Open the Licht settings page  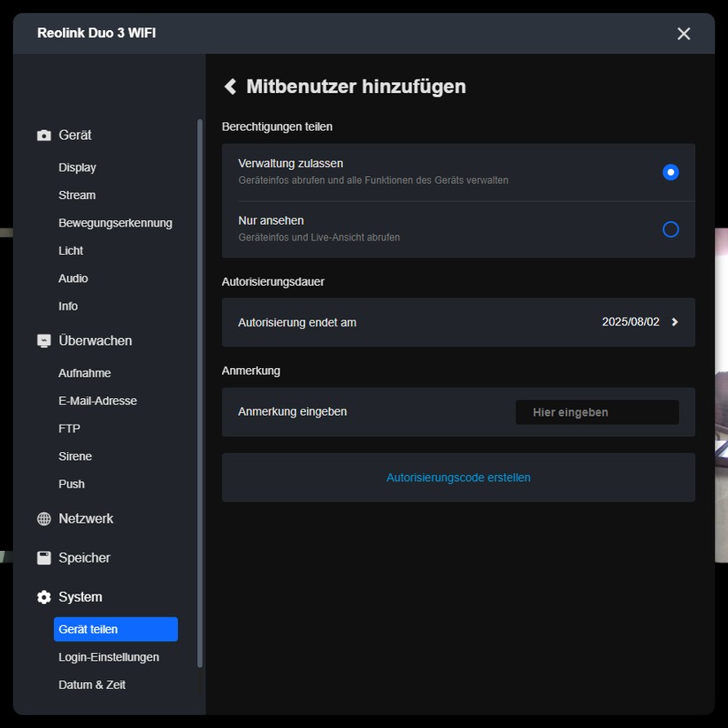coord(71,250)
